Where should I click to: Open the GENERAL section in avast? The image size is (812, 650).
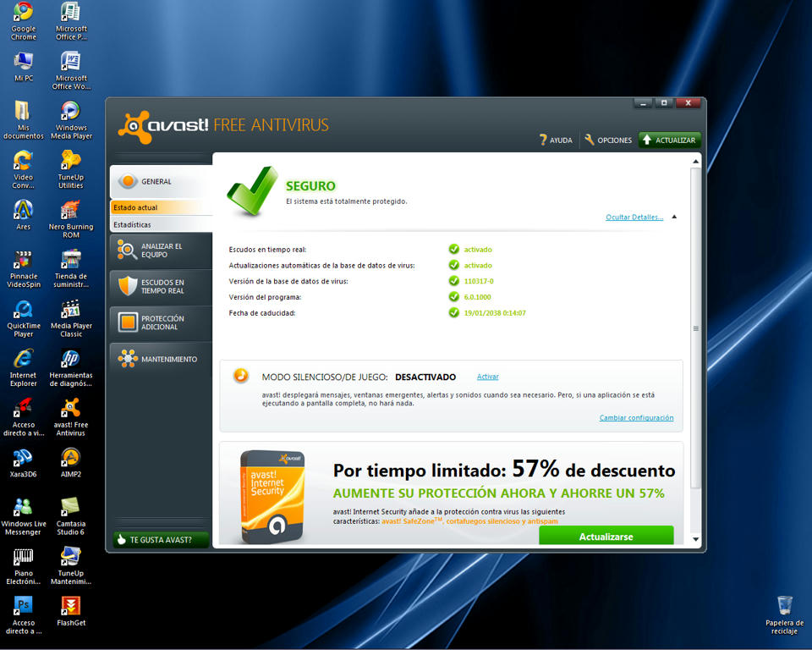pyautogui.click(x=161, y=181)
